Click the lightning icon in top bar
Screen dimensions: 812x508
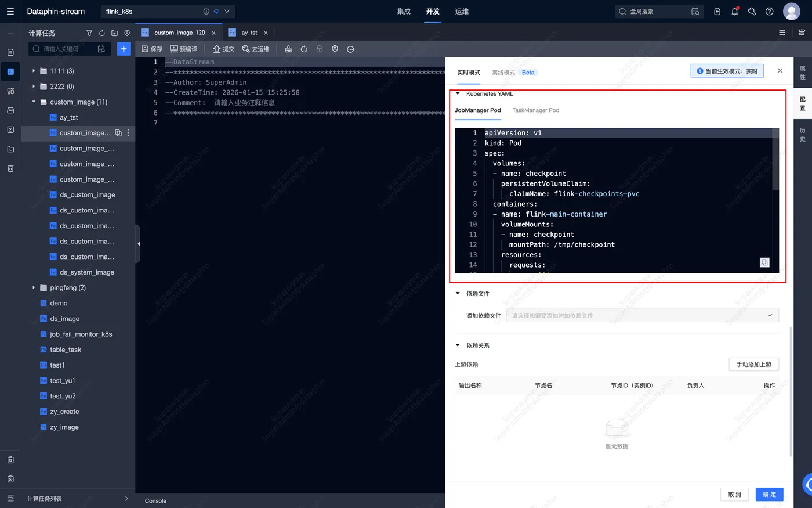point(717,12)
